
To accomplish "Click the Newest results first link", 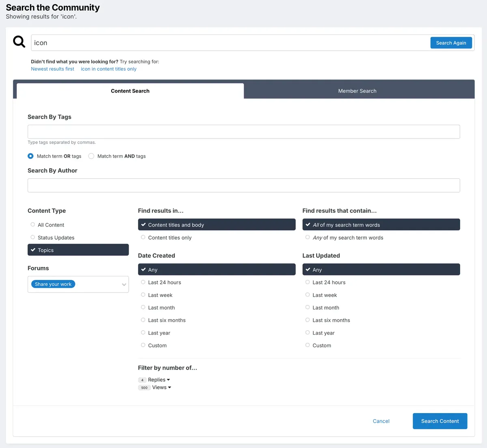I will pyautogui.click(x=52, y=69).
